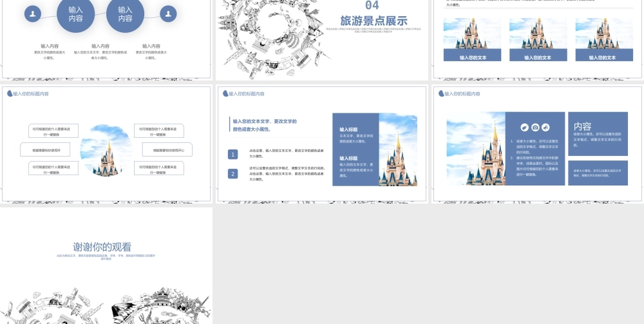
Task: Select the large castle photo beside the icons panel
Action: [x=476, y=149]
